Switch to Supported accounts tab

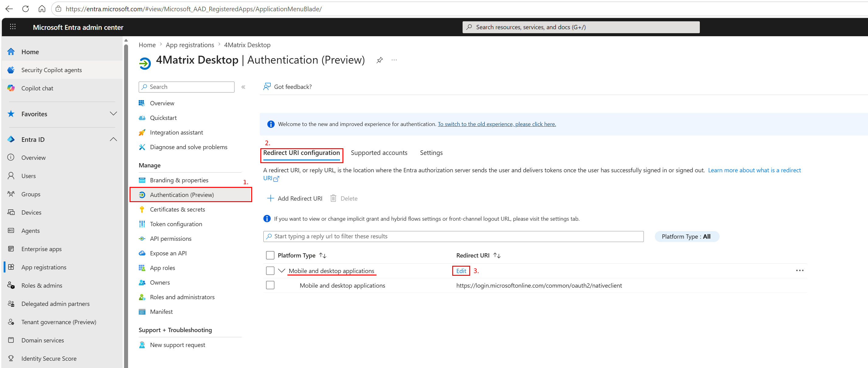coord(379,153)
